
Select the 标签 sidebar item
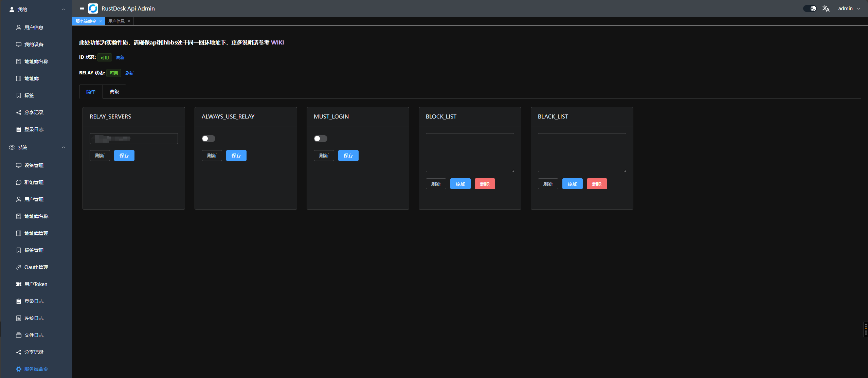coord(29,95)
